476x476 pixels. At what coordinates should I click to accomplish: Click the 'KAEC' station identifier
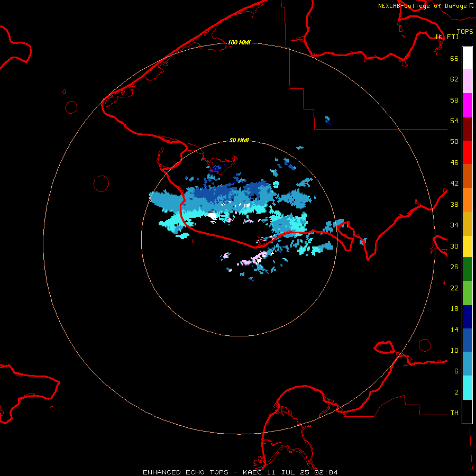click(x=252, y=472)
